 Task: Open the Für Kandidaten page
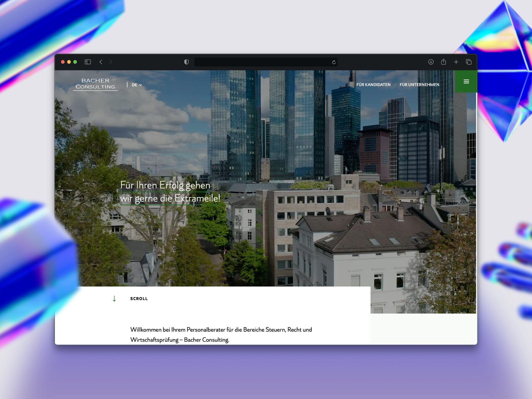373,85
